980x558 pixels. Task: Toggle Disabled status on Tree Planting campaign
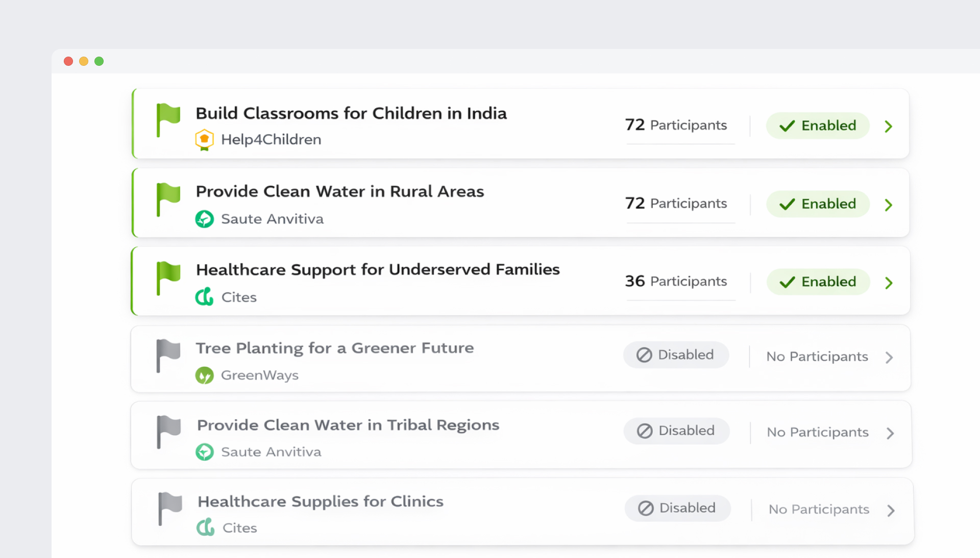click(676, 354)
